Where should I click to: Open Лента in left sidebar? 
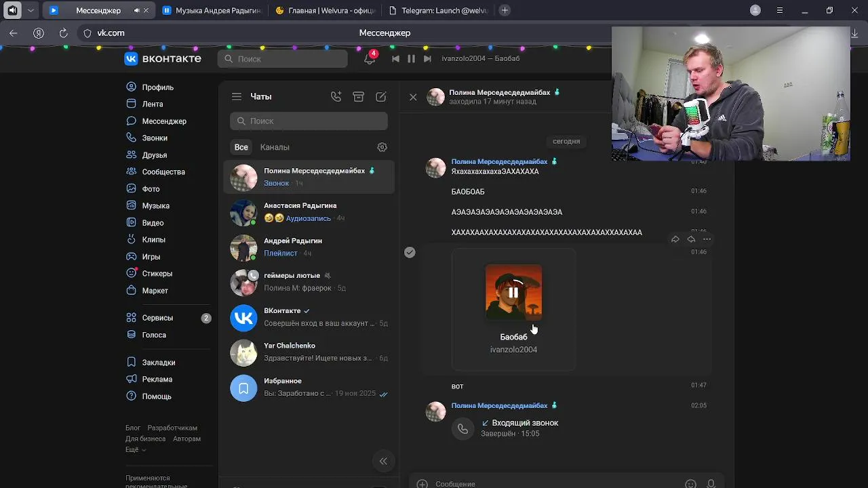[144, 104]
